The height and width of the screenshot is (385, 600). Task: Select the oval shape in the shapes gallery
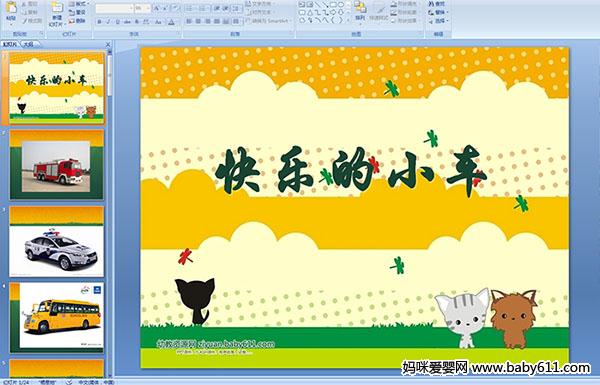pyautogui.click(x=341, y=4)
